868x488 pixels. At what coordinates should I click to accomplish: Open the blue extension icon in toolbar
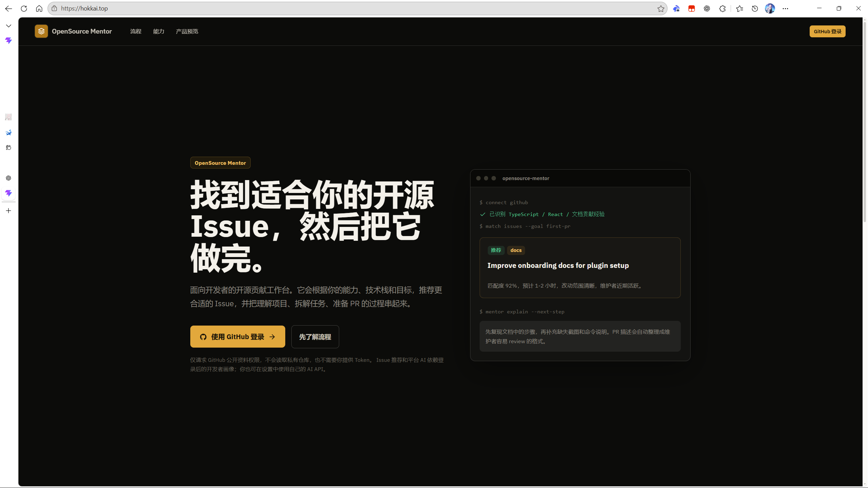tap(676, 8)
